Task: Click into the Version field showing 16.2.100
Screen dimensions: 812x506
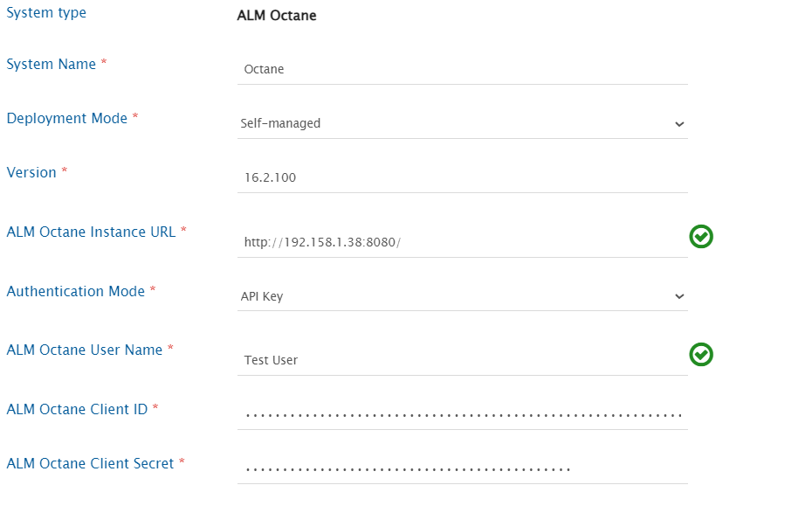Action: pos(462,177)
